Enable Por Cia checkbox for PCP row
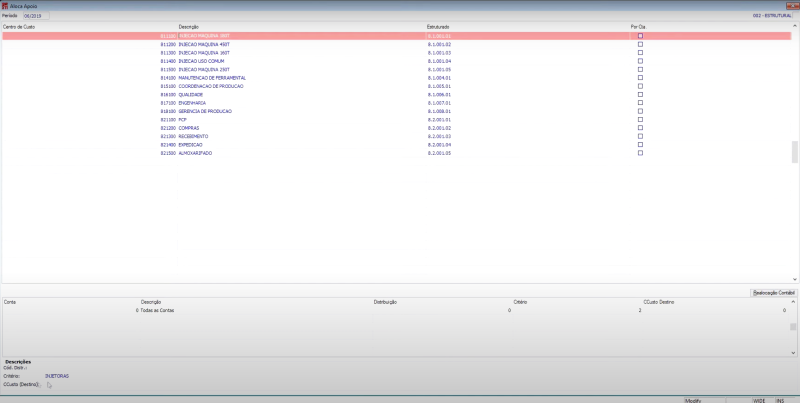The width and height of the screenshot is (800, 403). [x=640, y=119]
